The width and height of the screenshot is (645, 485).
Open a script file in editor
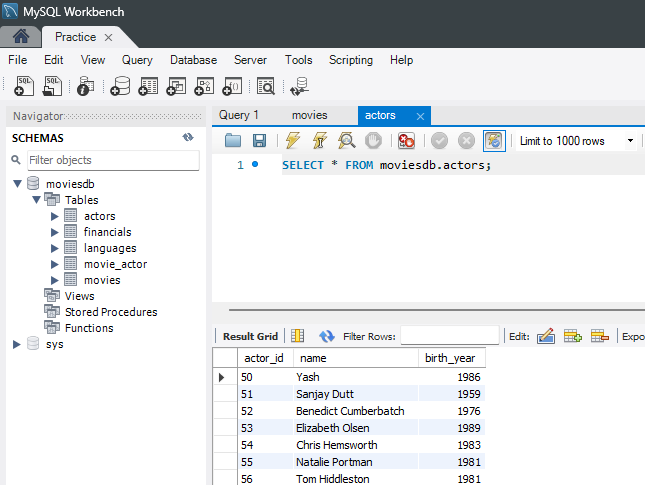pos(233,141)
